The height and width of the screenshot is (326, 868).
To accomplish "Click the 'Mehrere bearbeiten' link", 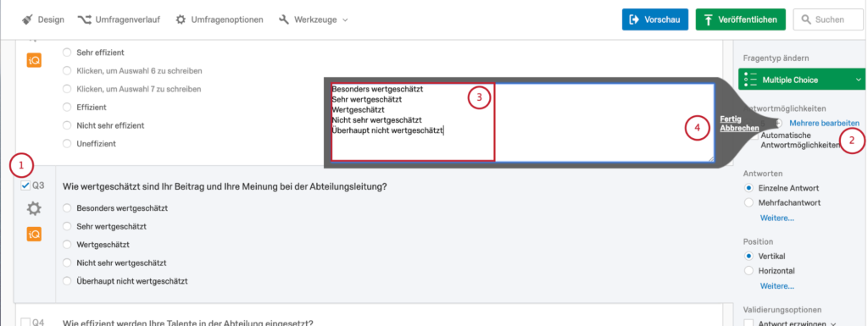I will 824,123.
